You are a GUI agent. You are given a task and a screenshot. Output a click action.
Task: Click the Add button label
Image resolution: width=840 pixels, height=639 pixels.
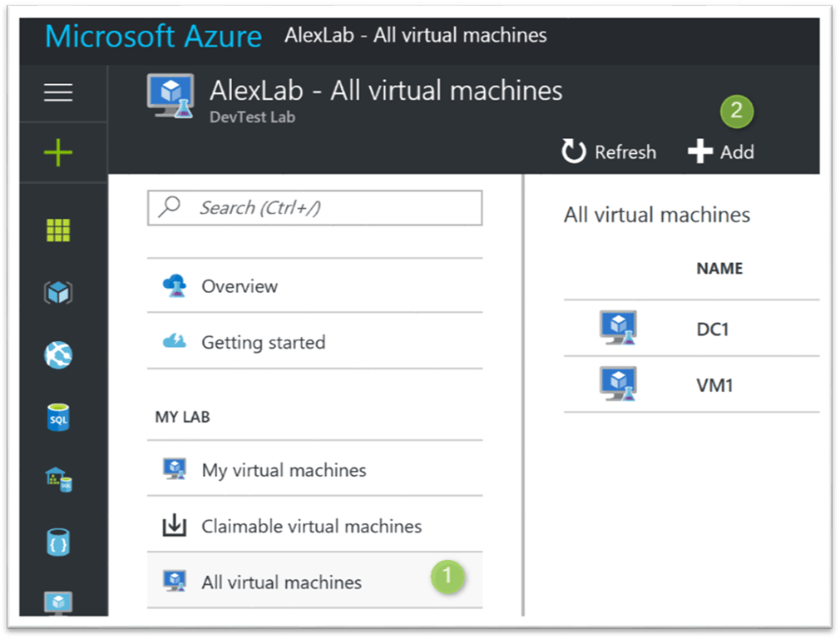(737, 151)
